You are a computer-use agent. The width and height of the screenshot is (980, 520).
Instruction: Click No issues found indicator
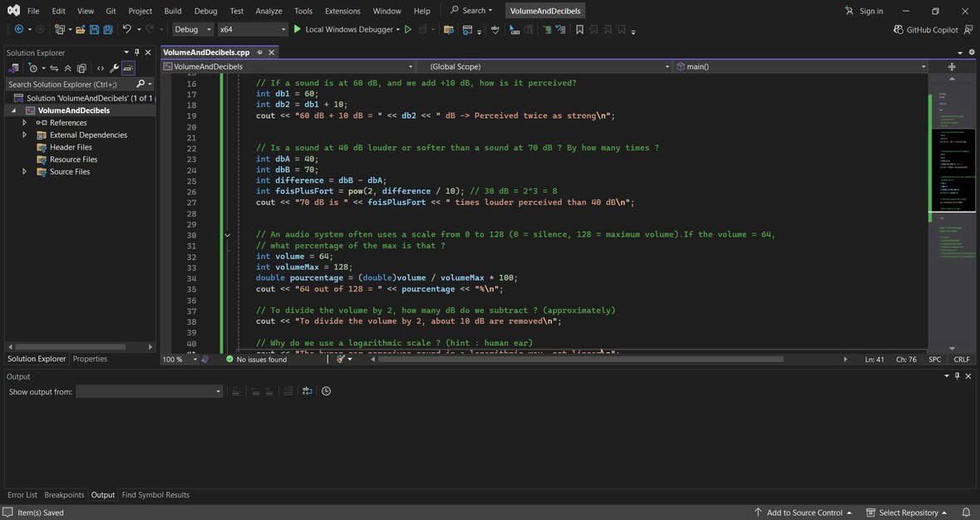[256, 359]
